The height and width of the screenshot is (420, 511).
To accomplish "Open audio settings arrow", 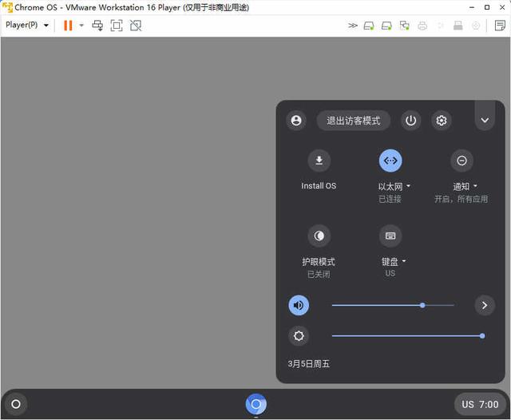I will (x=485, y=305).
